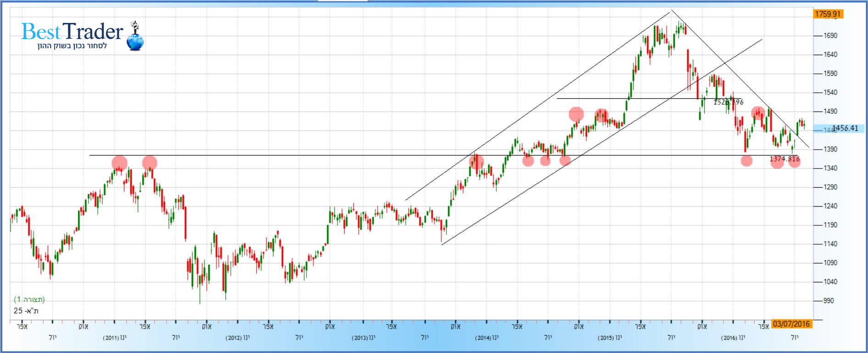
Task: Click the (2011) ינו timeline label
Action: (x=115, y=338)
